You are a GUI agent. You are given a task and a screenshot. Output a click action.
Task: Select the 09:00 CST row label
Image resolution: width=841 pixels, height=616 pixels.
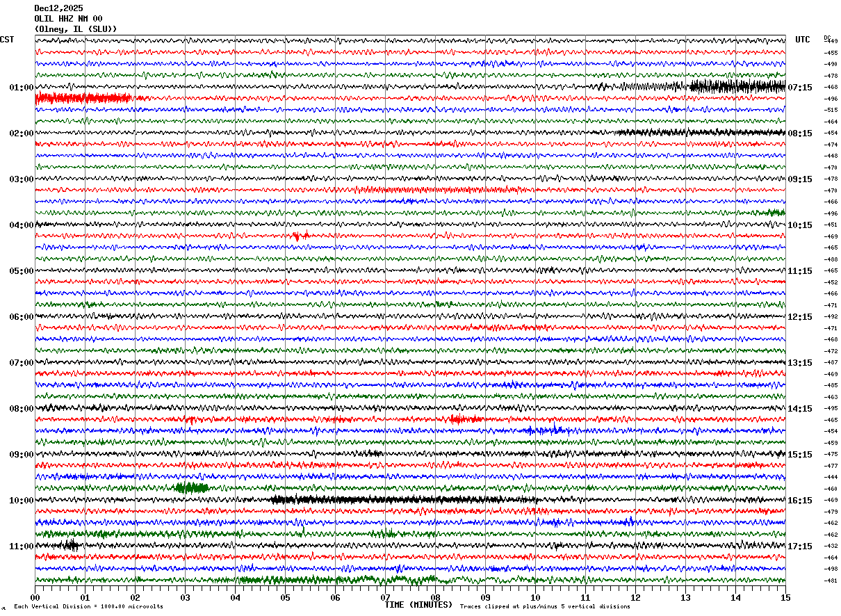(21, 455)
